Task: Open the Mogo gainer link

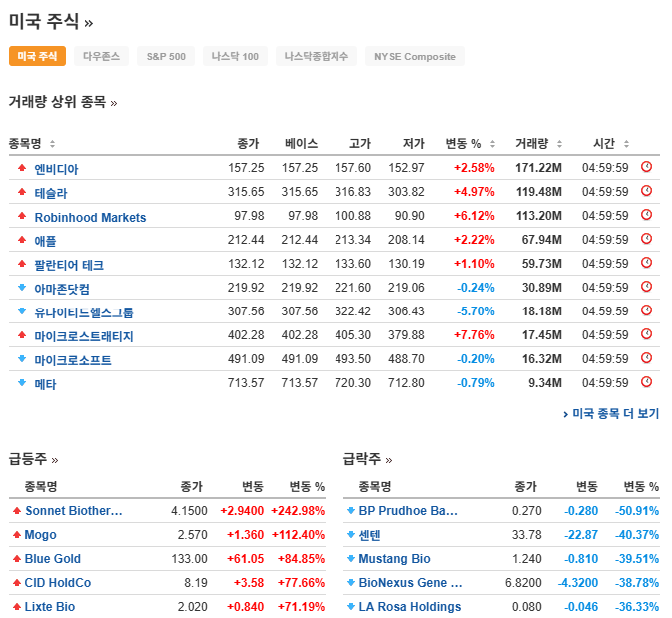Action: pos(40,535)
